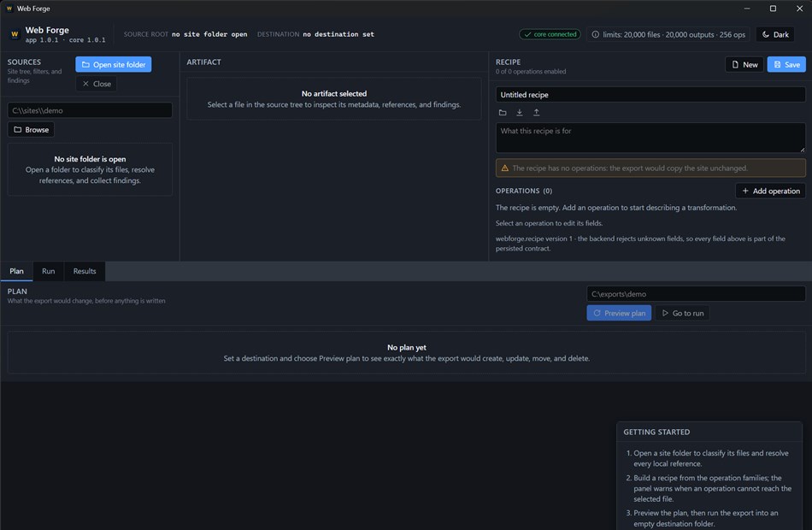Click the 'No plan yet' heading
Viewport: 812px width, 530px height.
point(407,347)
